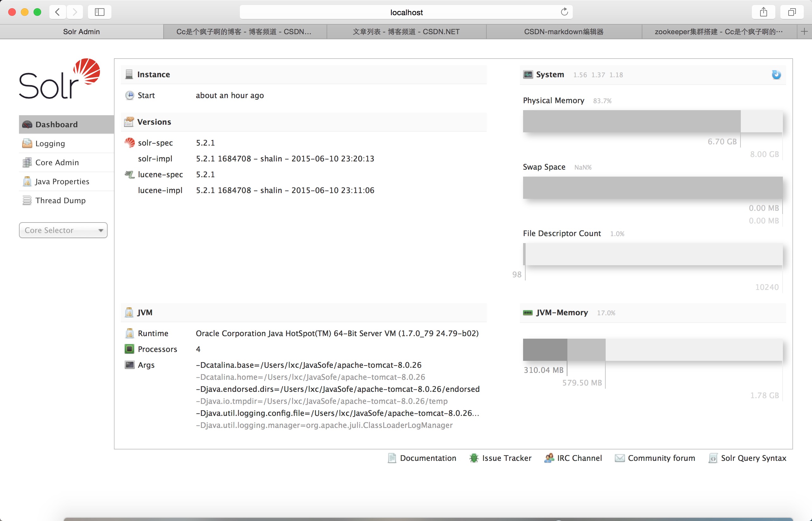The width and height of the screenshot is (812, 521).
Task: Click the -Dcatalina.home argument line
Action: (x=310, y=377)
